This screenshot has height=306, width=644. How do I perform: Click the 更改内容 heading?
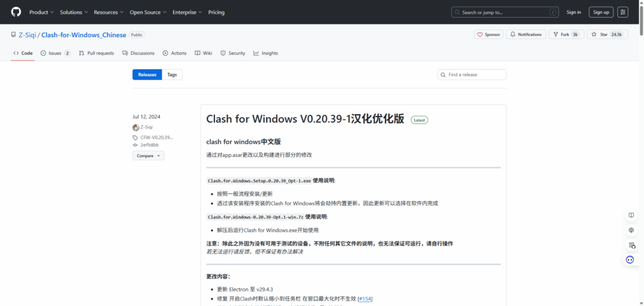(218, 276)
